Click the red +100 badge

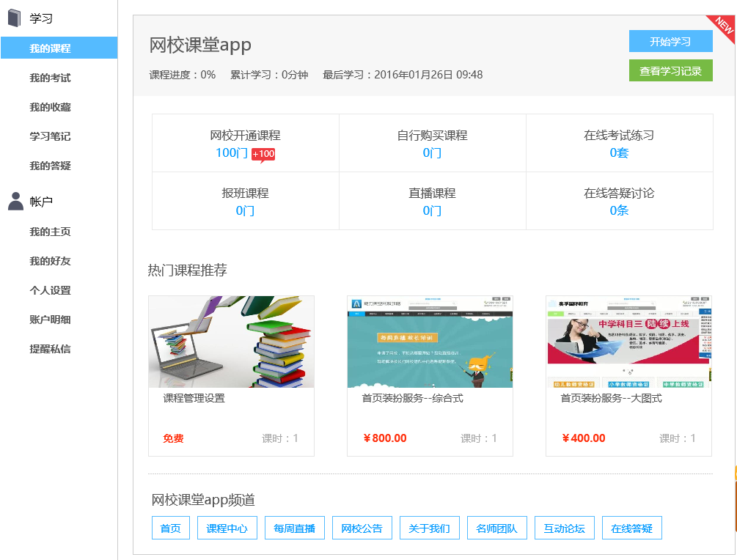(263, 154)
